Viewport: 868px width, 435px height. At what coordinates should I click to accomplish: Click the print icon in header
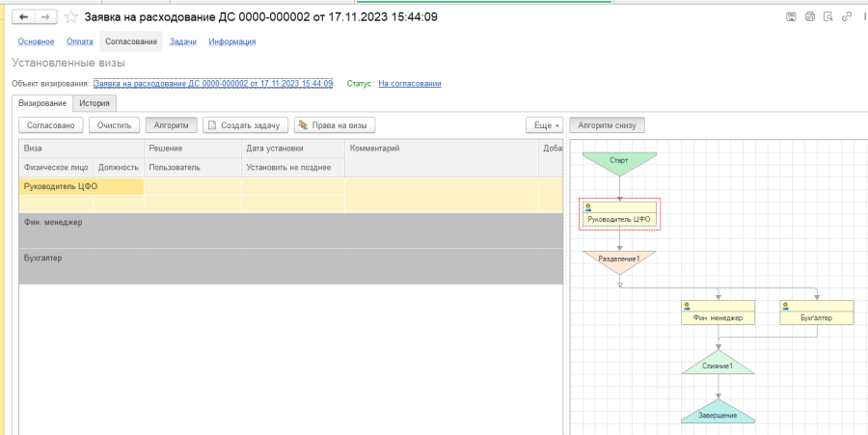coord(810,16)
